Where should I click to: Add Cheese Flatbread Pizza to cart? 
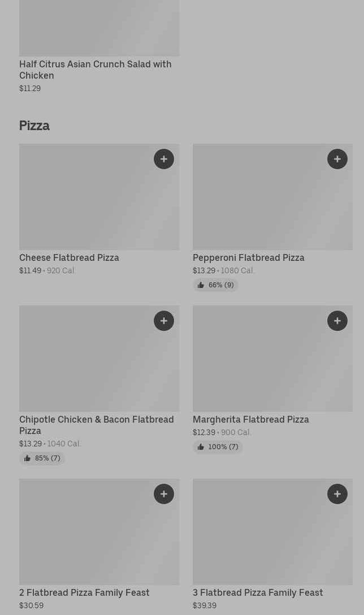tap(164, 159)
